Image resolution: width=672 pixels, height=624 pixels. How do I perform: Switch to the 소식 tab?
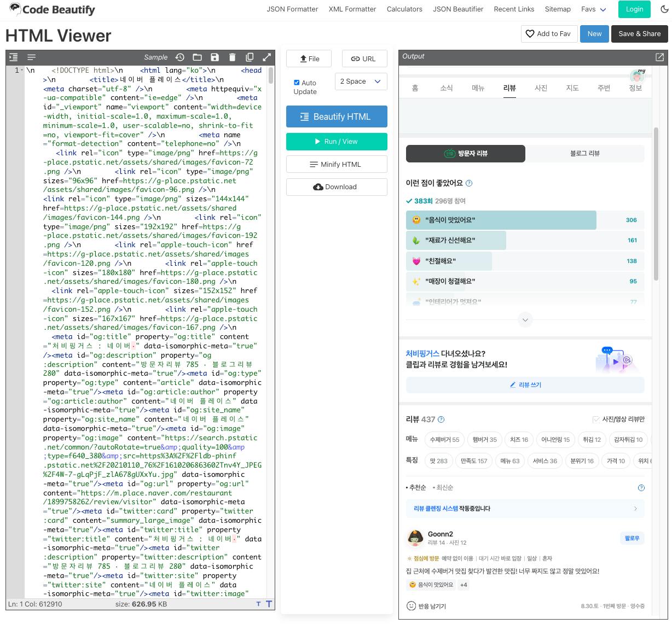(x=447, y=88)
